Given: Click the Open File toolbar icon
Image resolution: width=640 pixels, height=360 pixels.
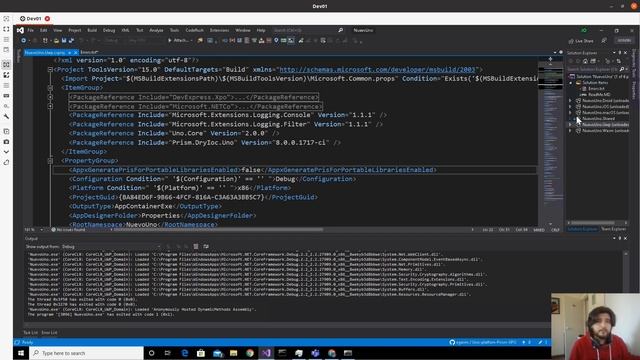Looking at the screenshot, I should [x=56, y=40].
